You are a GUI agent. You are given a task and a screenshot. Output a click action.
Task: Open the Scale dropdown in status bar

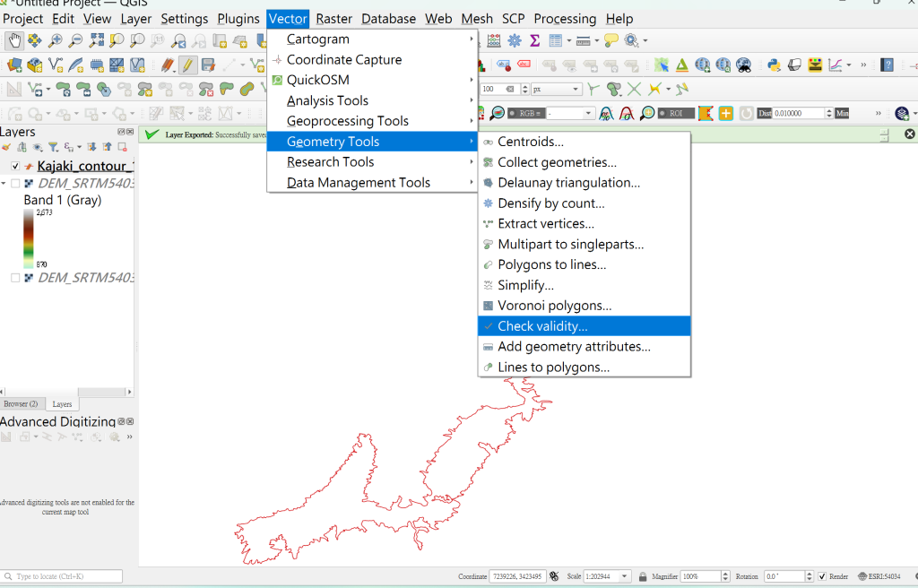[x=624, y=576]
